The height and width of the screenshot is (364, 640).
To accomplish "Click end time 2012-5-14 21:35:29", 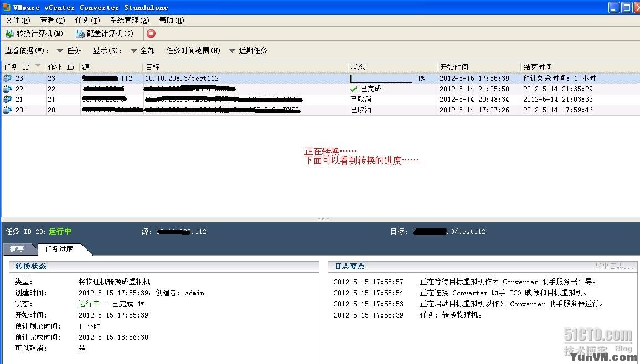I will click(558, 89).
